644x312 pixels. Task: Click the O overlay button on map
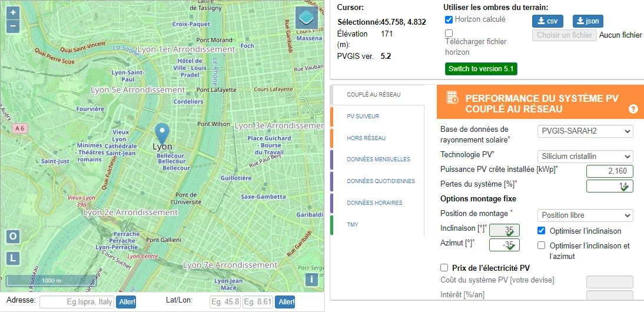click(x=13, y=237)
